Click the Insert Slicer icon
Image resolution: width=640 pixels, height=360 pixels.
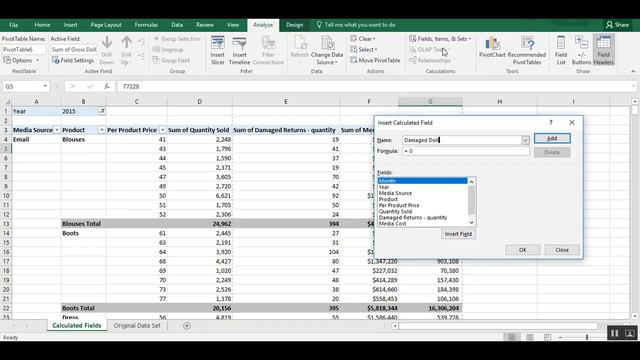tap(218, 50)
